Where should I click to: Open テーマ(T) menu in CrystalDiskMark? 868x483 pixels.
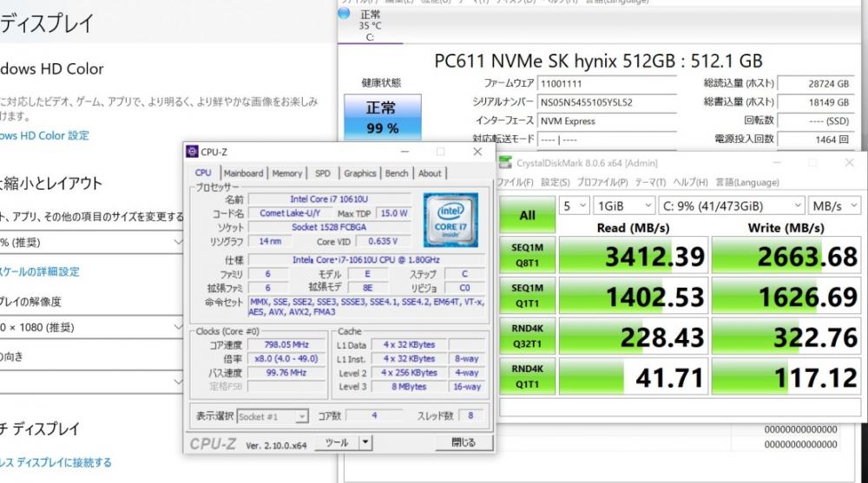click(650, 183)
